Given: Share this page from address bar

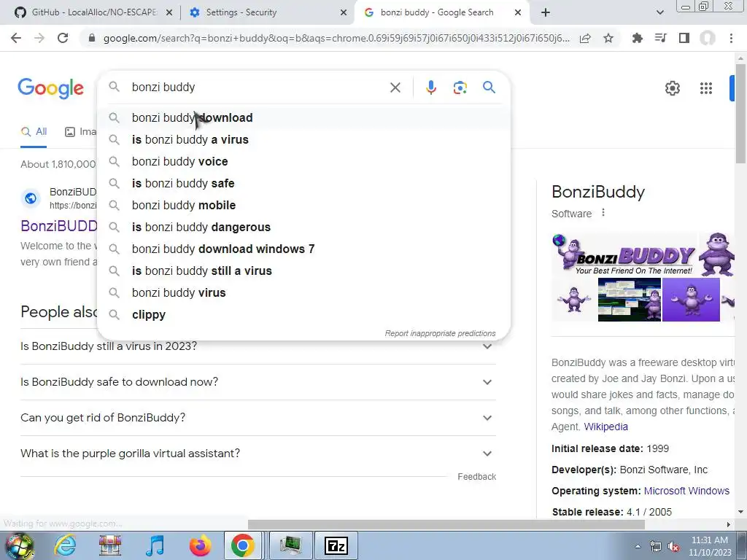Looking at the screenshot, I should (x=585, y=38).
